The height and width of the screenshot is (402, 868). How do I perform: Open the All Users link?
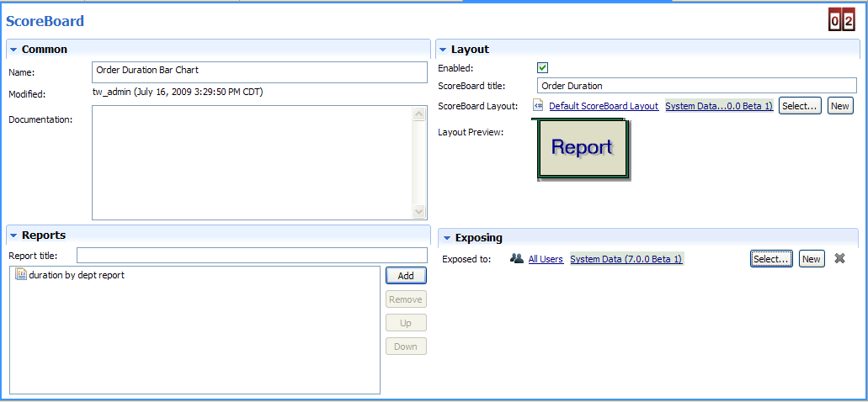pos(546,259)
